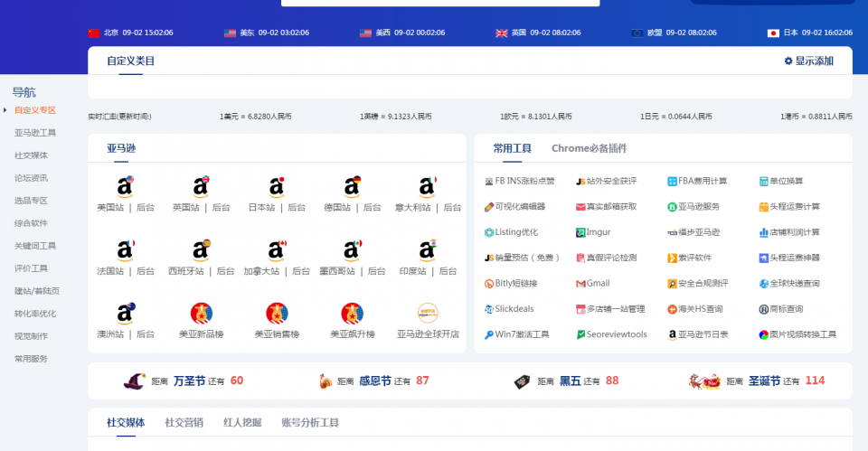868x451 pixels.
Task: Select 自定义专区 in the sidebar
Action: pyautogui.click(x=35, y=110)
